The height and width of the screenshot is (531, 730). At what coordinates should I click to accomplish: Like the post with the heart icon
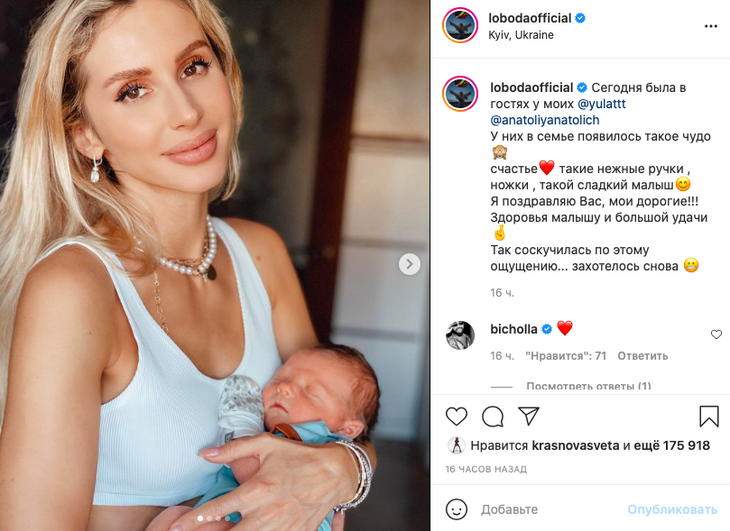point(456,417)
